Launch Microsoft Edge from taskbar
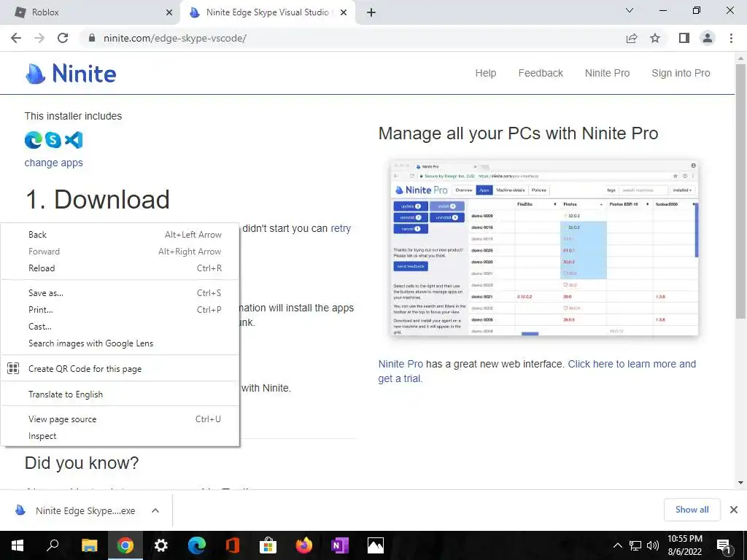The image size is (747, 560). pyautogui.click(x=197, y=545)
